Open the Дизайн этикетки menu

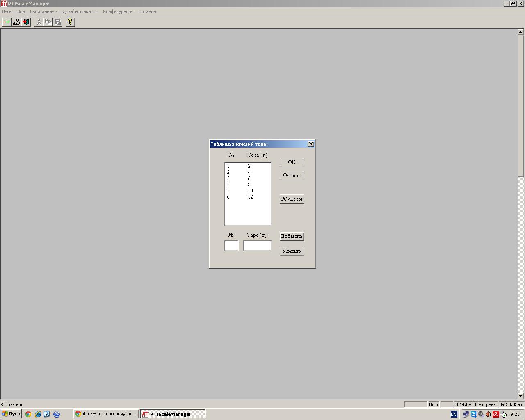(80, 11)
